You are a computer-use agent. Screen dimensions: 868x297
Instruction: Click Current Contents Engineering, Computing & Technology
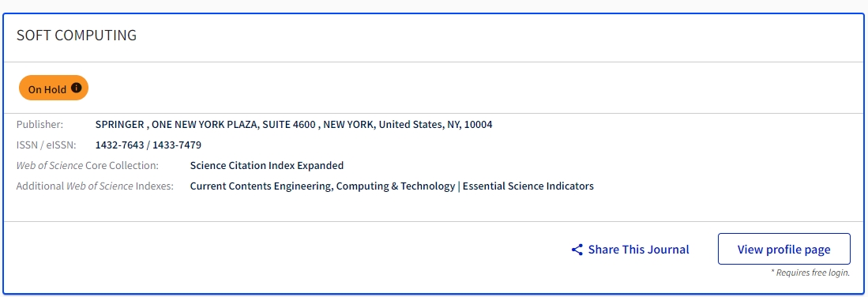322,186
